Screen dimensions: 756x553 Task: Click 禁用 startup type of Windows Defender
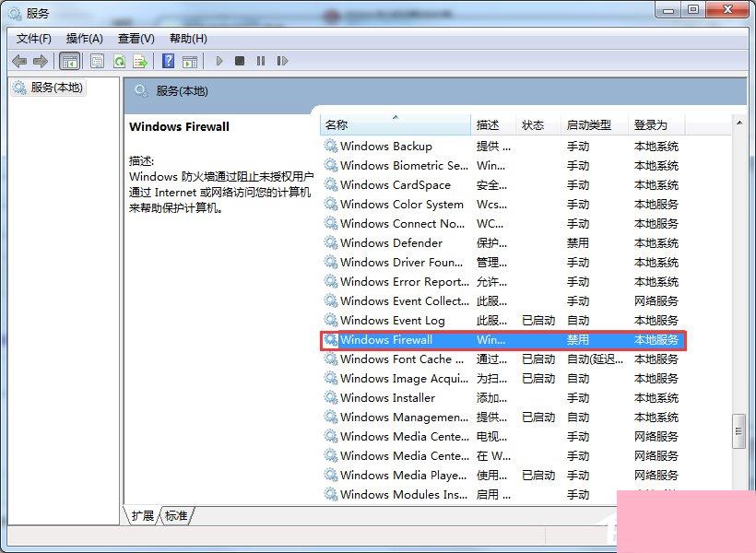coord(578,242)
